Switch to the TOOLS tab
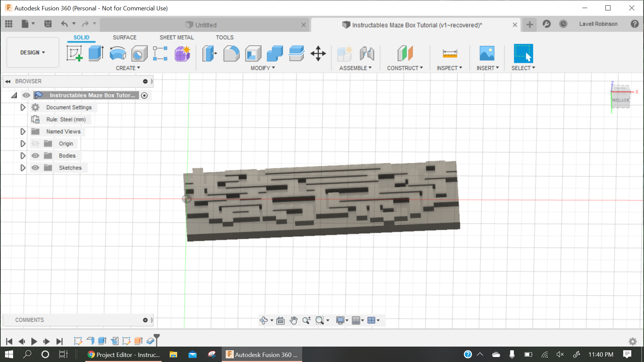Screen dimensions: 644x362 point(224,38)
